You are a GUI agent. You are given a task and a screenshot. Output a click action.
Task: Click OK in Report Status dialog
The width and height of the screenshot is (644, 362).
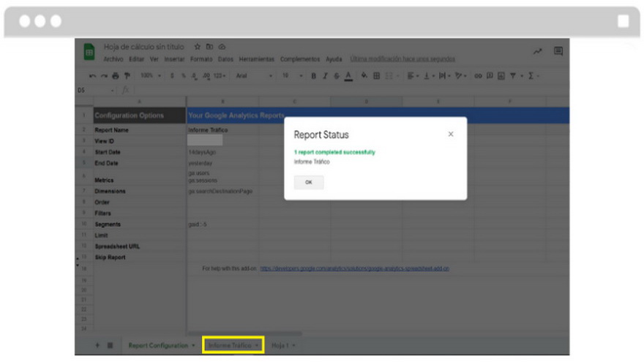point(308,182)
